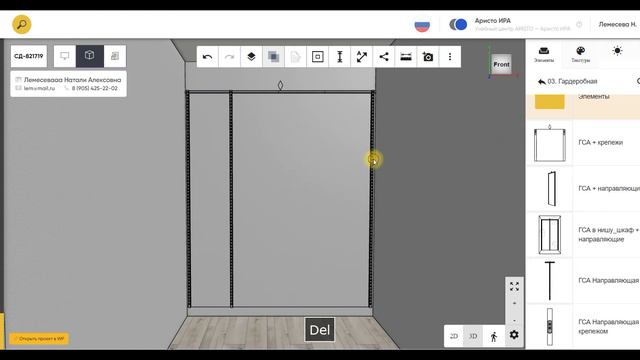Select the yellow Элементы category item

point(583,107)
